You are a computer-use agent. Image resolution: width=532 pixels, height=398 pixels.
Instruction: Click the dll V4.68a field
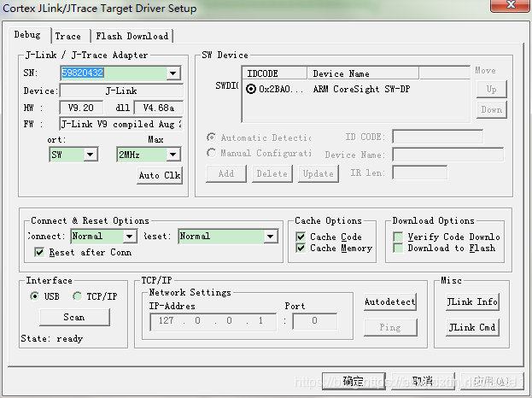[159, 108]
